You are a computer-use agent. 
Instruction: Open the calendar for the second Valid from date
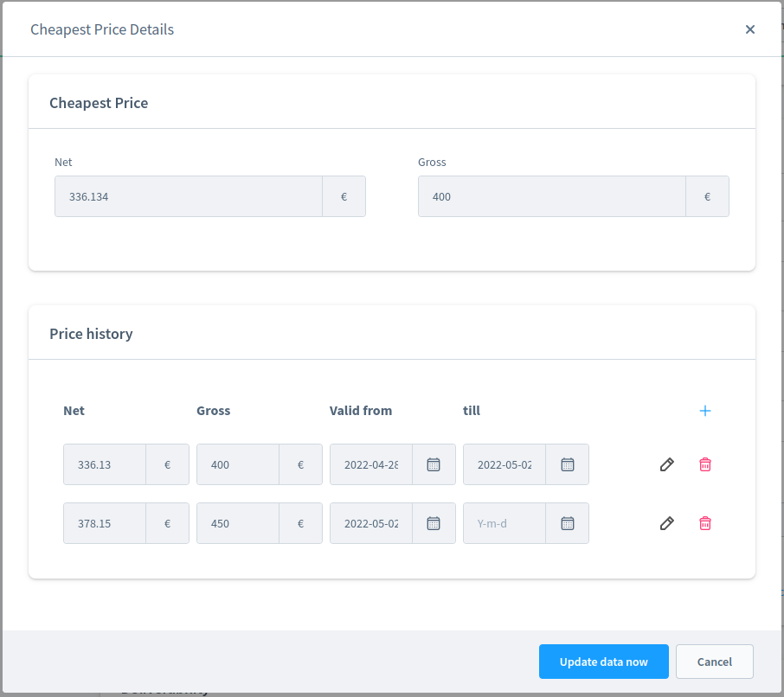tap(433, 523)
